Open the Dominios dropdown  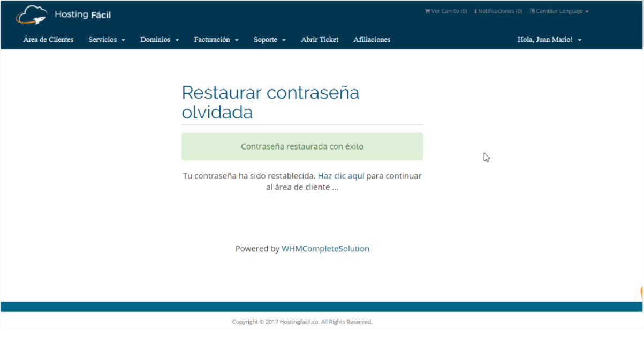160,40
